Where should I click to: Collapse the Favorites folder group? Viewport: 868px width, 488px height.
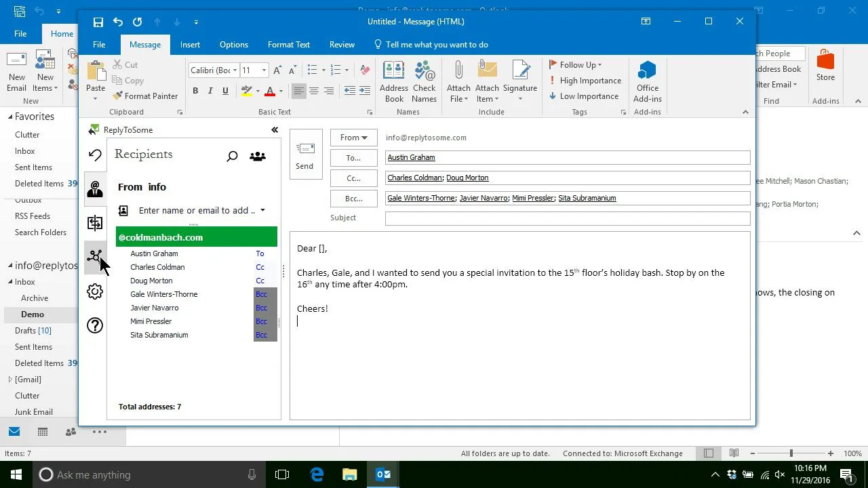click(10, 117)
